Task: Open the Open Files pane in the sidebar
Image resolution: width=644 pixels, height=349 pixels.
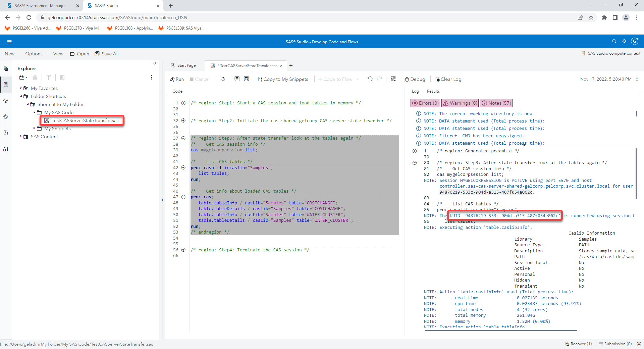Action: click(x=6, y=68)
